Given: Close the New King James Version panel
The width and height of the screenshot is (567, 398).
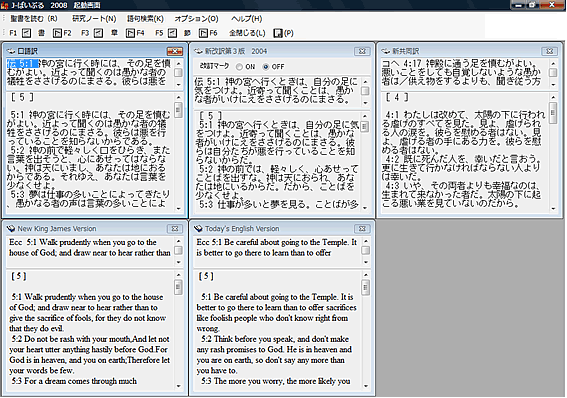Looking at the screenshot, I should coord(175,228).
